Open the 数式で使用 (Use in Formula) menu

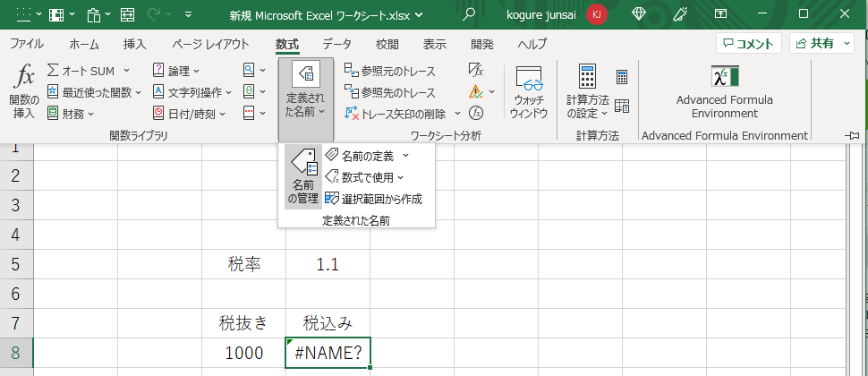(x=364, y=177)
